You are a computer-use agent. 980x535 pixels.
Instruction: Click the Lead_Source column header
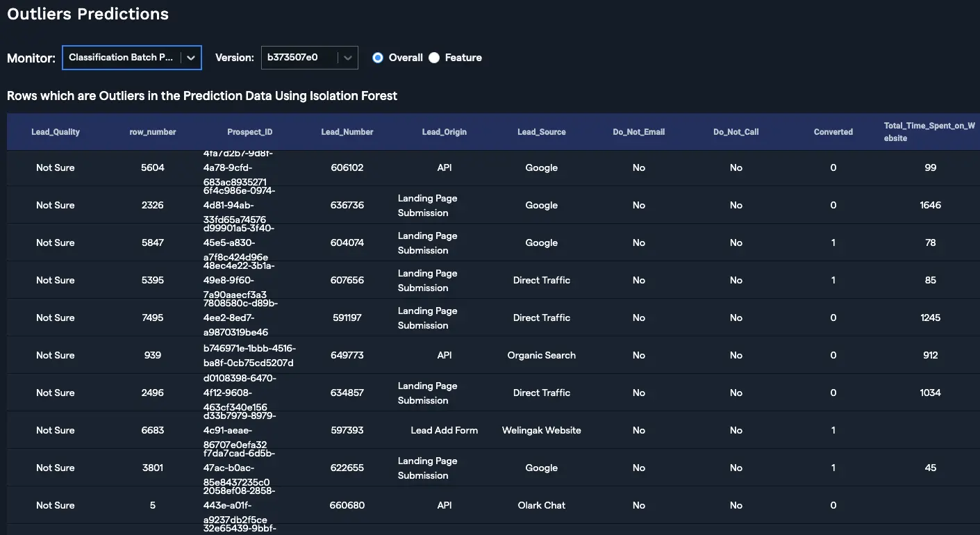pos(542,132)
